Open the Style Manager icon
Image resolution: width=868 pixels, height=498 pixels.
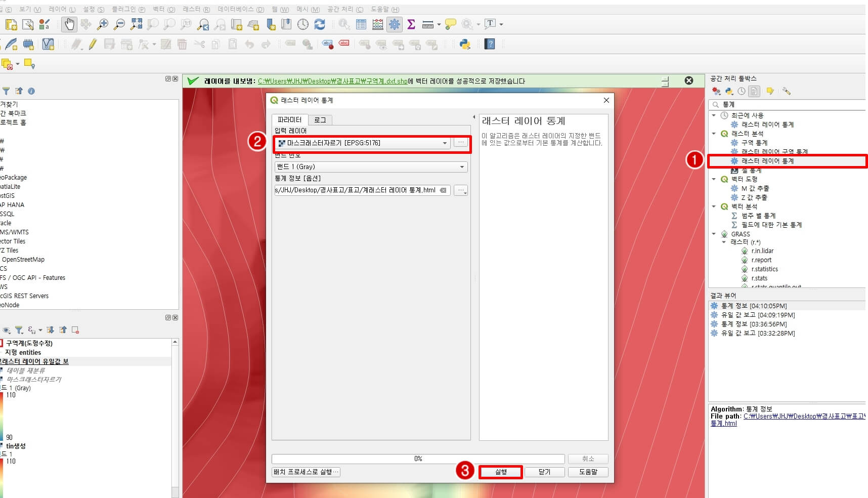(45, 24)
